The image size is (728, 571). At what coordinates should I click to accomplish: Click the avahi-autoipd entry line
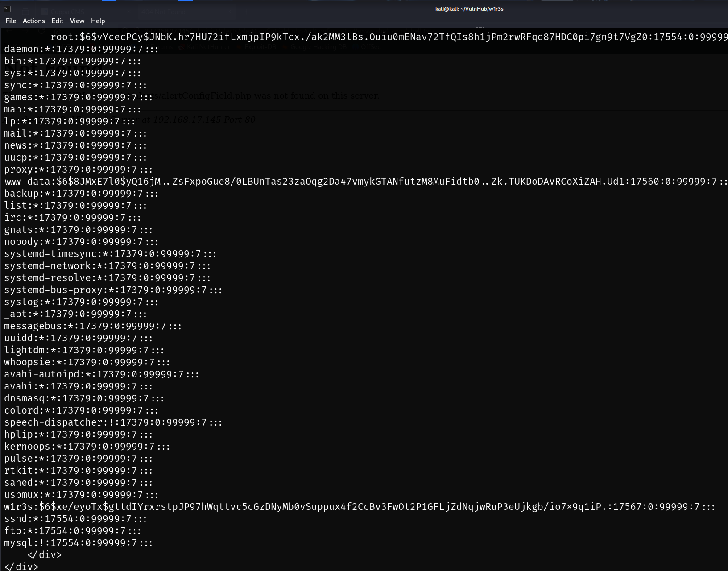point(101,374)
